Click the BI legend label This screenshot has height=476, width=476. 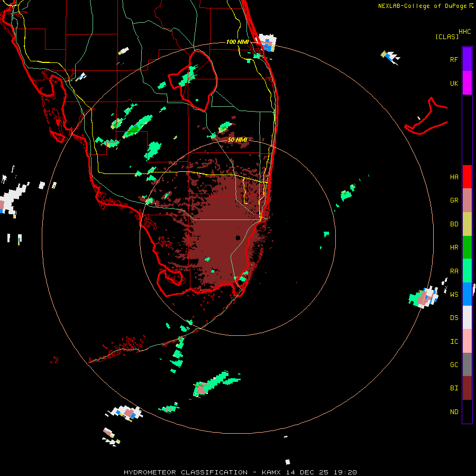pyautogui.click(x=454, y=388)
